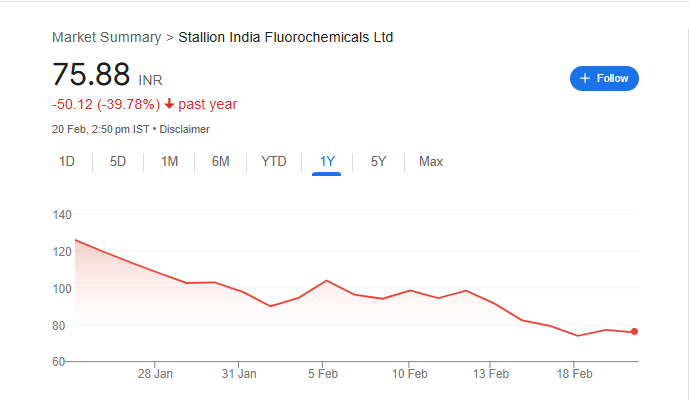Click the Follow button
Viewport: 689px width, 400px height.
coord(604,79)
